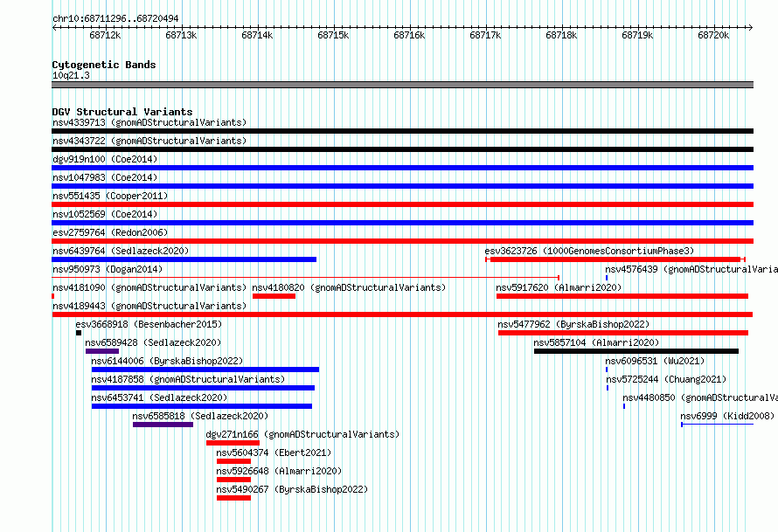Click the gray 10q21.3 cytogenetic band

[402, 85]
